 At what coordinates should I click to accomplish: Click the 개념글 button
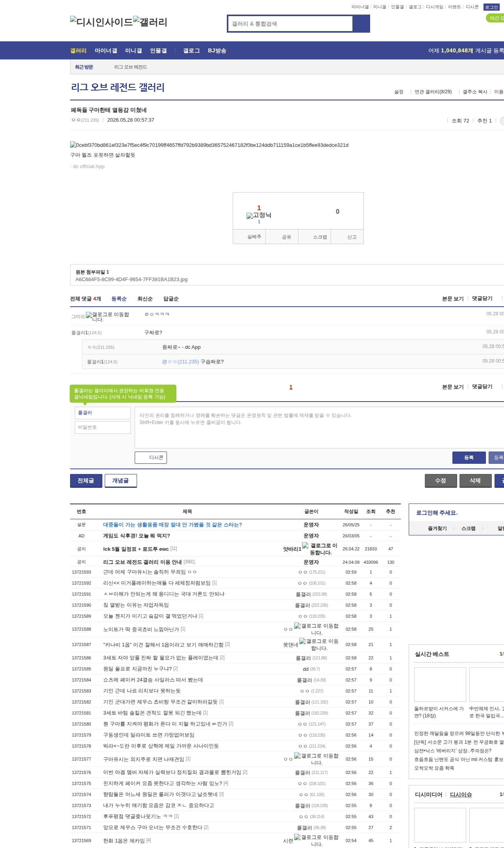pyautogui.click(x=121, y=481)
